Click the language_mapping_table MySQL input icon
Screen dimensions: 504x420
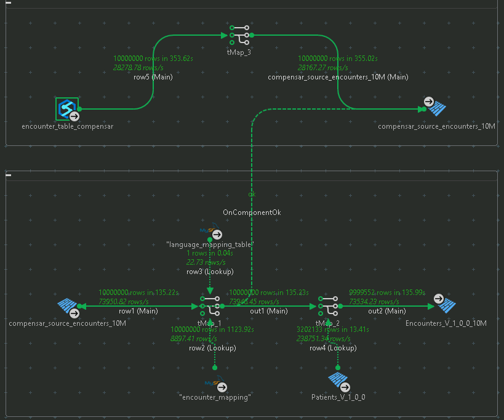pyautogui.click(x=210, y=234)
